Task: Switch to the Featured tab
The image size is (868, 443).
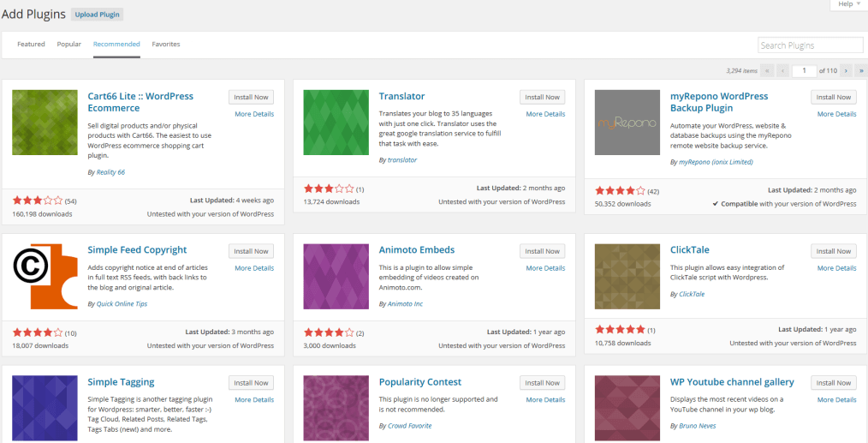Action: pyautogui.click(x=31, y=44)
